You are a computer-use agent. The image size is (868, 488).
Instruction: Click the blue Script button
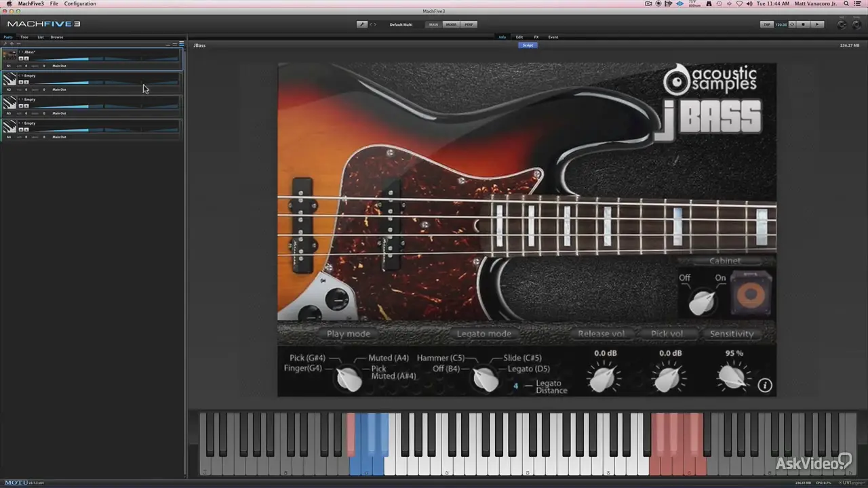pos(528,45)
